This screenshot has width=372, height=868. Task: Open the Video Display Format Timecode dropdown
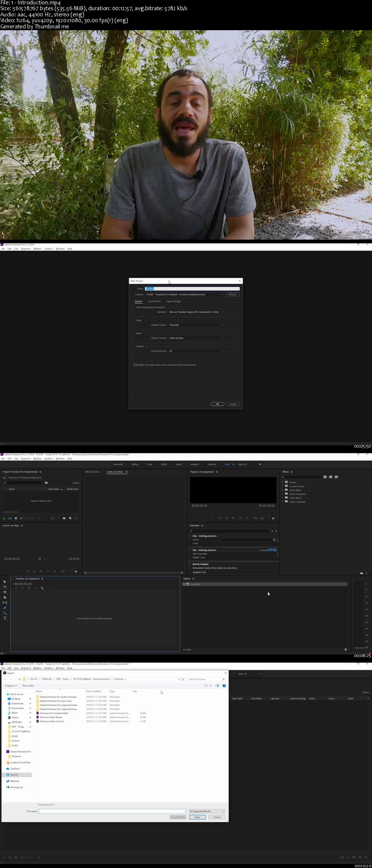tap(196, 325)
